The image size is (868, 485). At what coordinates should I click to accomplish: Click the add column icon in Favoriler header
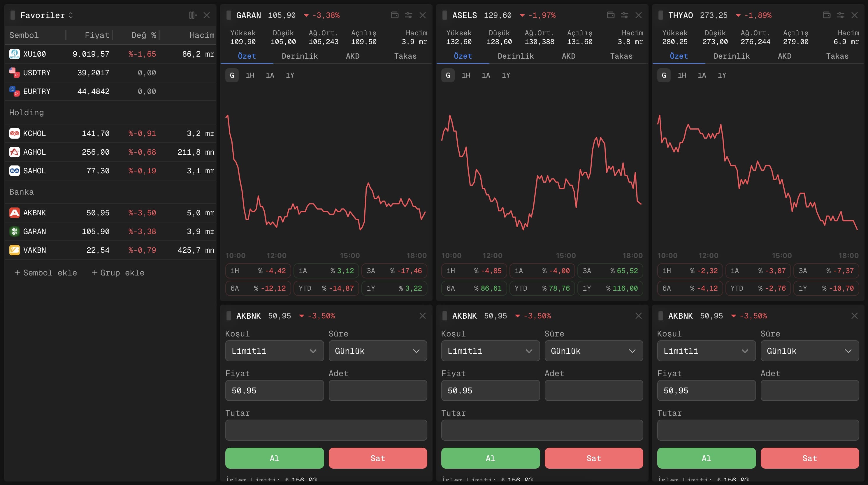[x=192, y=15]
